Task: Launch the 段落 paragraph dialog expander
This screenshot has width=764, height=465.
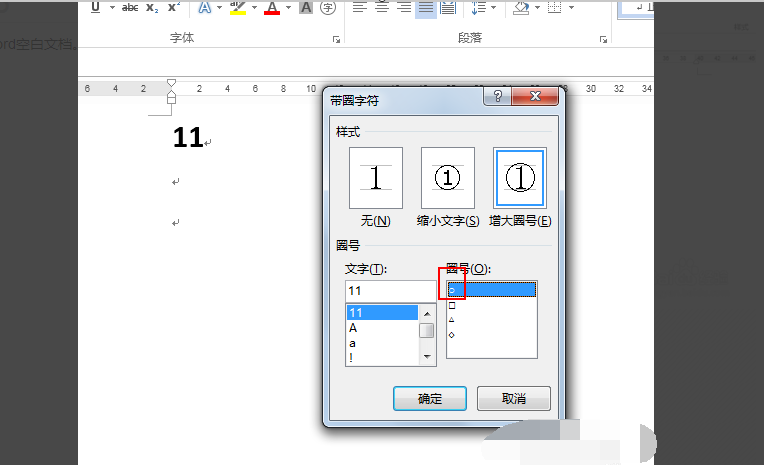Action: pos(603,39)
